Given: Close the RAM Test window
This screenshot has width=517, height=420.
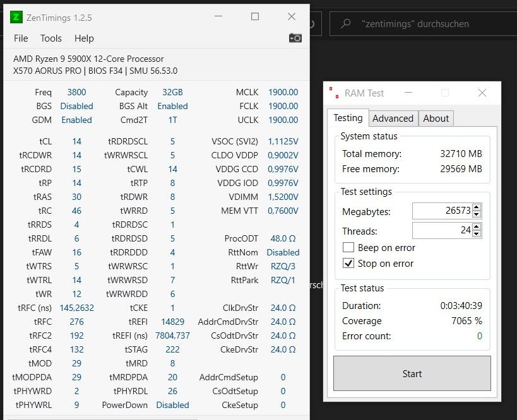Looking at the screenshot, I should pyautogui.click(x=482, y=93).
